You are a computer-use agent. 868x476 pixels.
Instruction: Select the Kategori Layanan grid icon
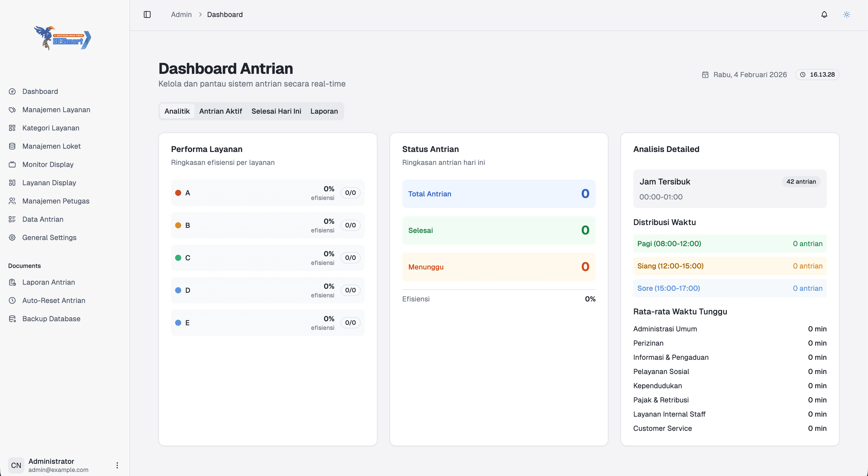click(x=12, y=128)
